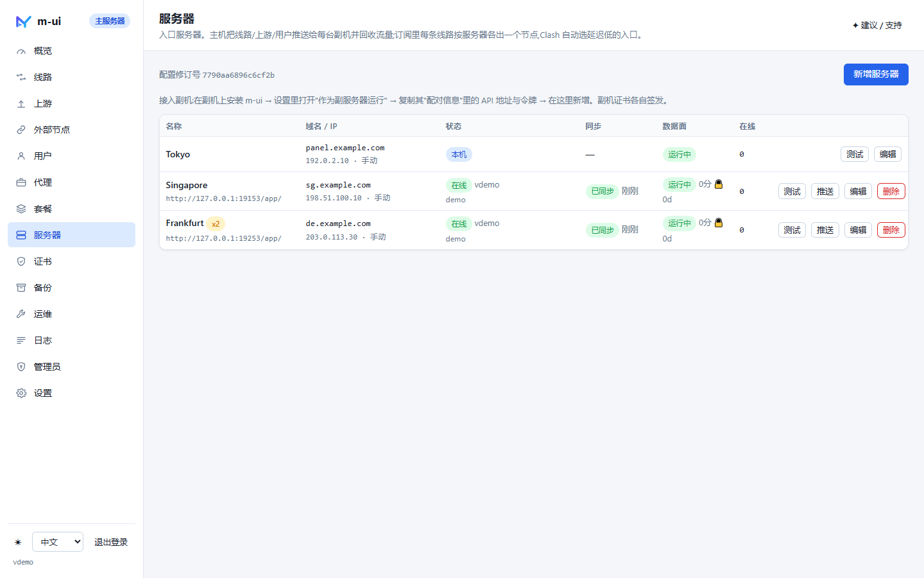The height and width of the screenshot is (578, 924).
Task: Click 服务器 server icon in sidebar
Action: click(21, 236)
